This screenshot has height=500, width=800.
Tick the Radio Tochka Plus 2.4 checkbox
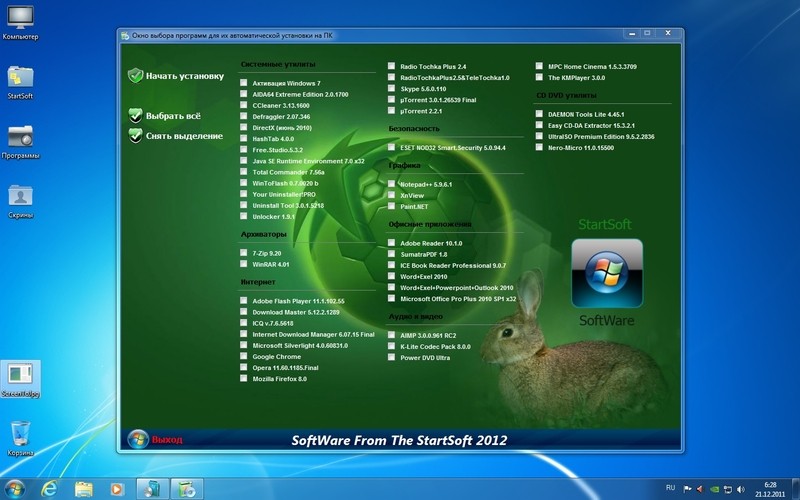(391, 66)
